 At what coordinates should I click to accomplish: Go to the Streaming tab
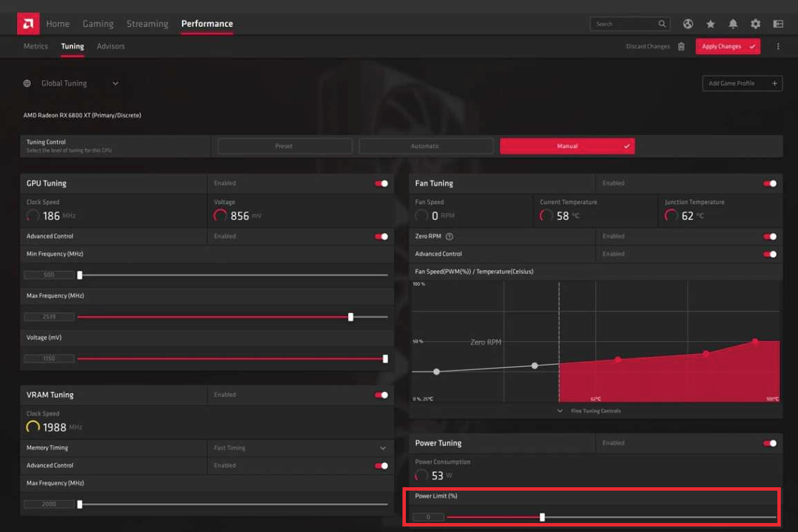[147, 23]
